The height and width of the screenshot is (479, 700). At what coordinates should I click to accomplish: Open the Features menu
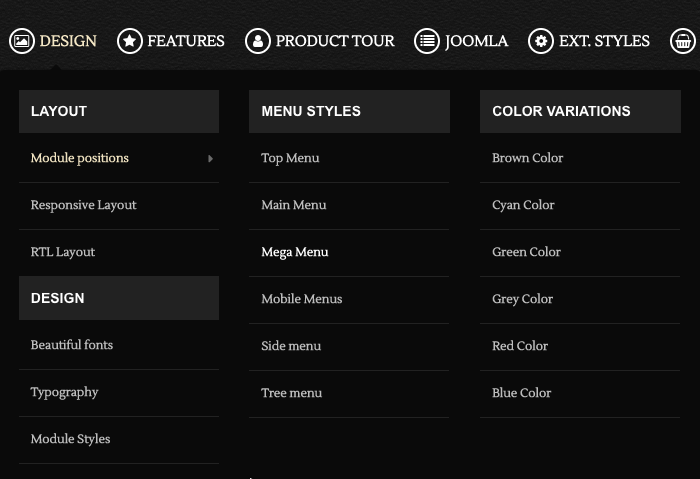185,42
